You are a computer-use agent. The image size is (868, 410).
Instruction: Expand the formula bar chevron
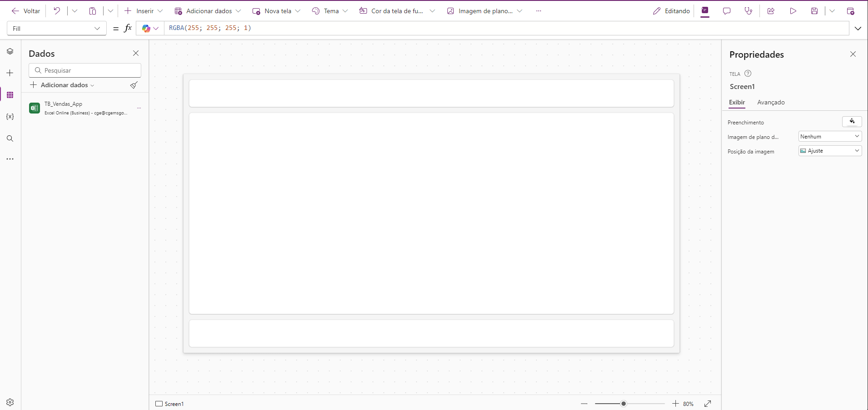pyautogui.click(x=858, y=28)
